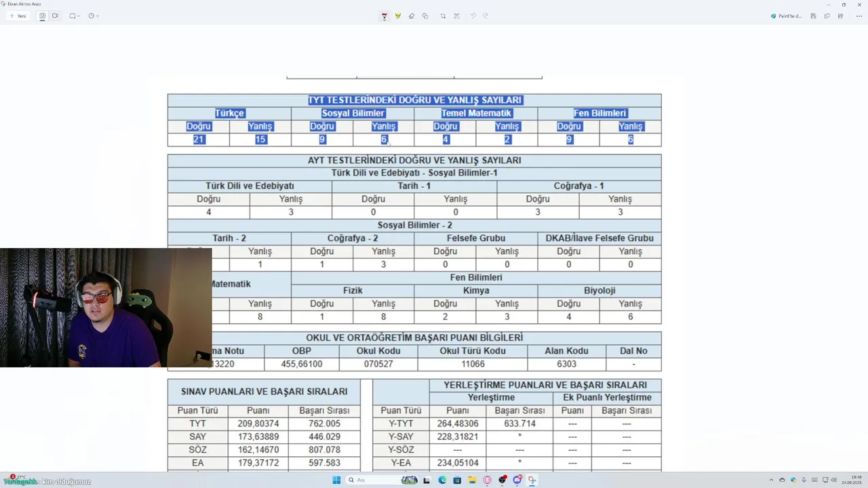Click the AYT TESTLERİNDEKİ DOĞRU VE YANLIŞ SAYILARI title
The width and height of the screenshot is (868, 488).
coord(414,161)
